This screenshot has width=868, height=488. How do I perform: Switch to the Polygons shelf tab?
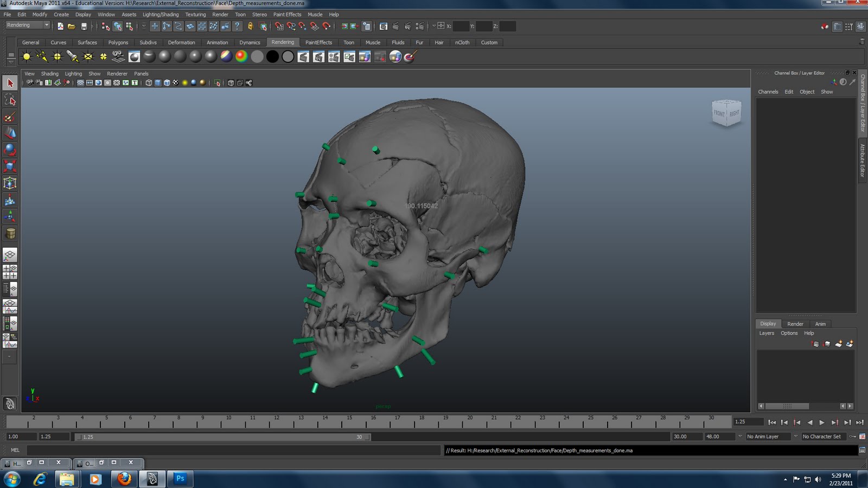coord(118,42)
